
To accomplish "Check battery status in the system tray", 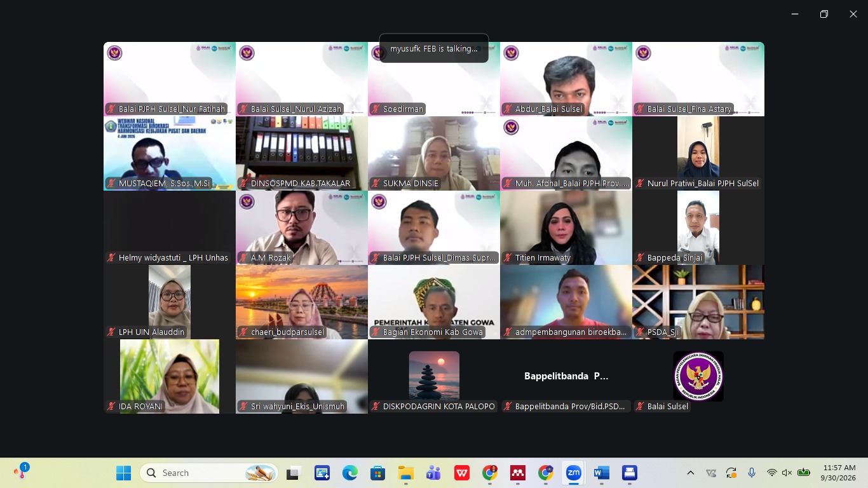I will 803,473.
